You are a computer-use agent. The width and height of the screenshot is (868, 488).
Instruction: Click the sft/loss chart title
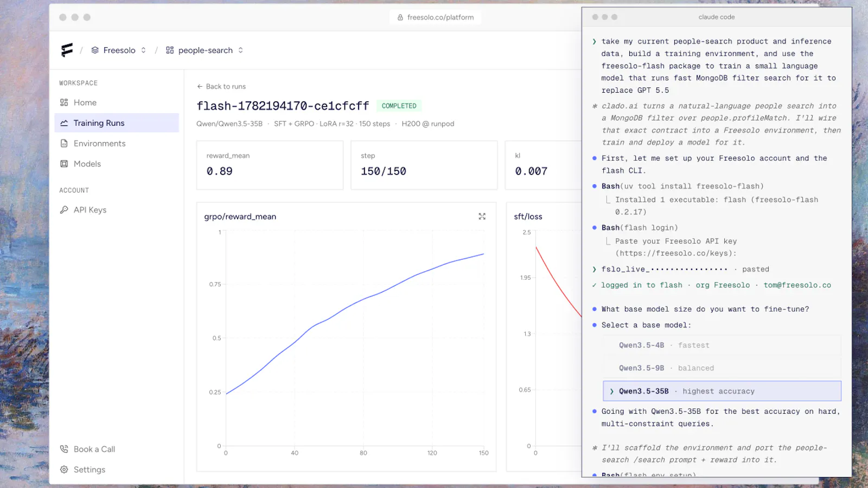pos(528,216)
